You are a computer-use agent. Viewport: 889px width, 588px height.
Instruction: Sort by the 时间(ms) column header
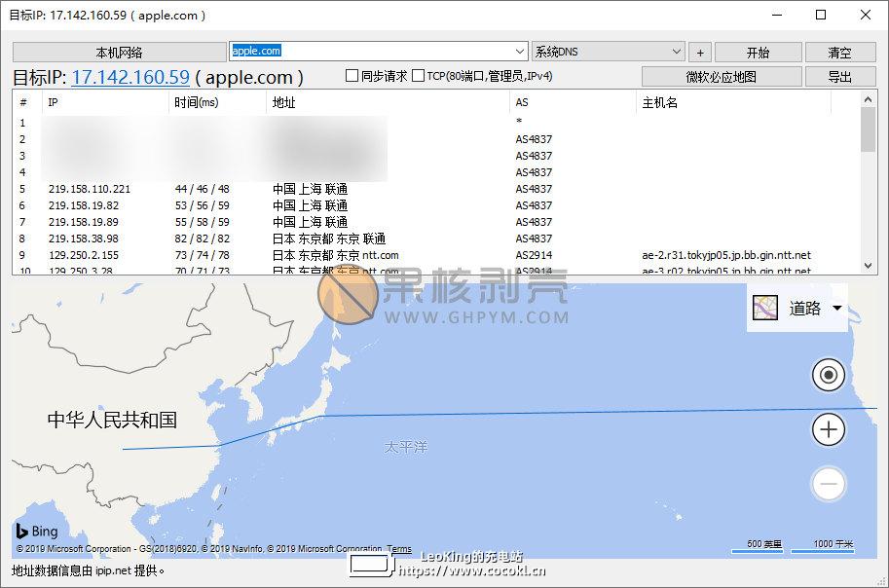point(217,102)
